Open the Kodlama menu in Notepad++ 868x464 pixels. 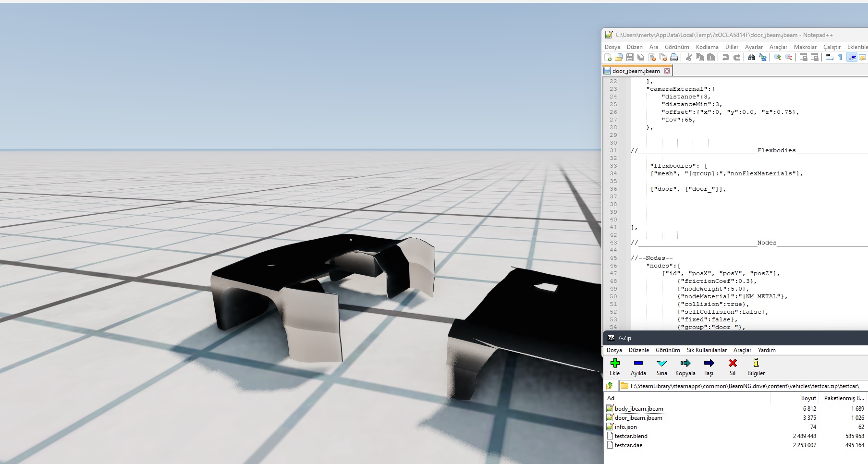click(707, 47)
